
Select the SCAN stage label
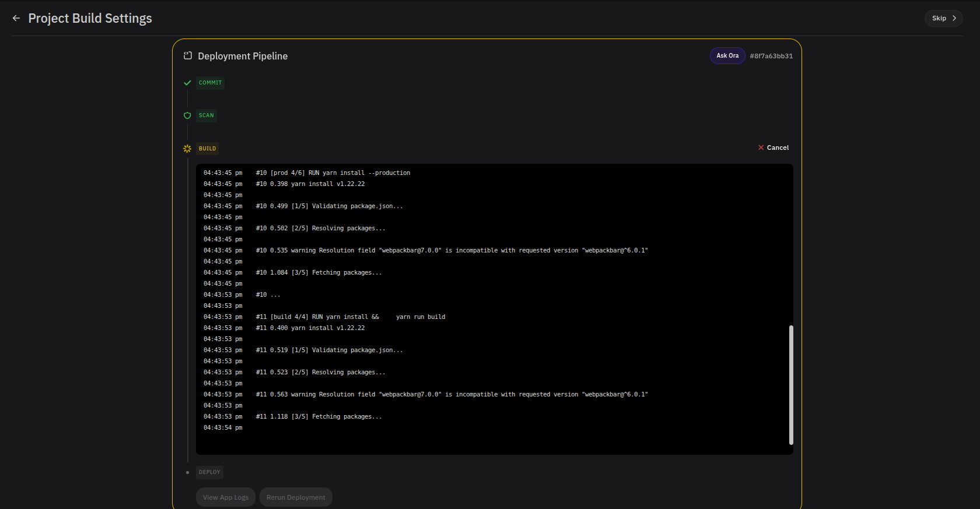[x=206, y=115]
